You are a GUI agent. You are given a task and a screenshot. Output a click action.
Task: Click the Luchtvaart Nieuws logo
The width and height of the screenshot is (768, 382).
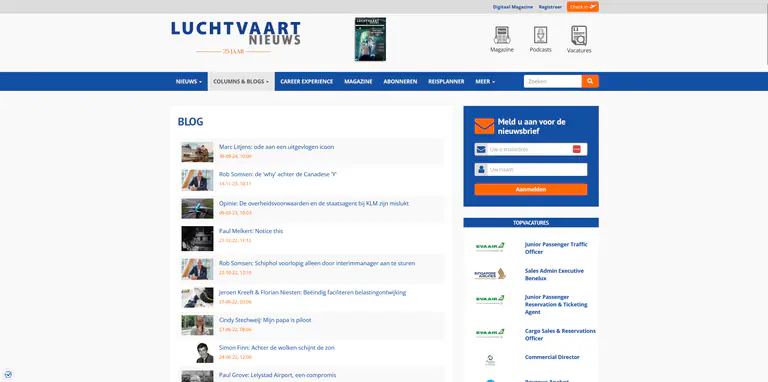click(x=236, y=37)
